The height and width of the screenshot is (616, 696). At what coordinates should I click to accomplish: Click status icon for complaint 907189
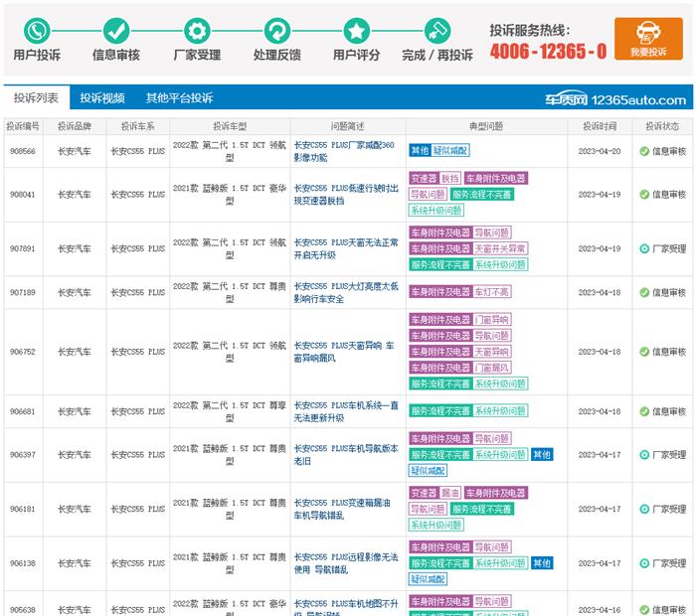click(x=644, y=292)
